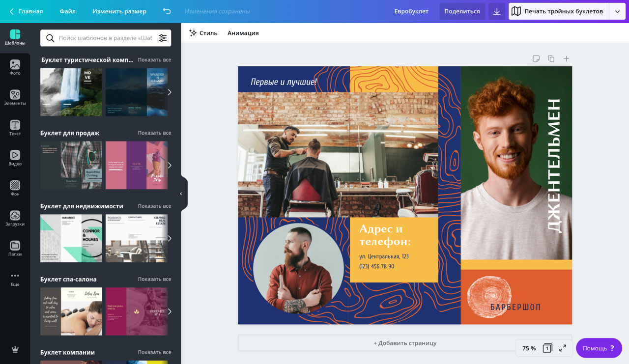This screenshot has width=629, height=364.
Task: Show more Буклет для недвижимости templates arrow
Action: tap(170, 238)
